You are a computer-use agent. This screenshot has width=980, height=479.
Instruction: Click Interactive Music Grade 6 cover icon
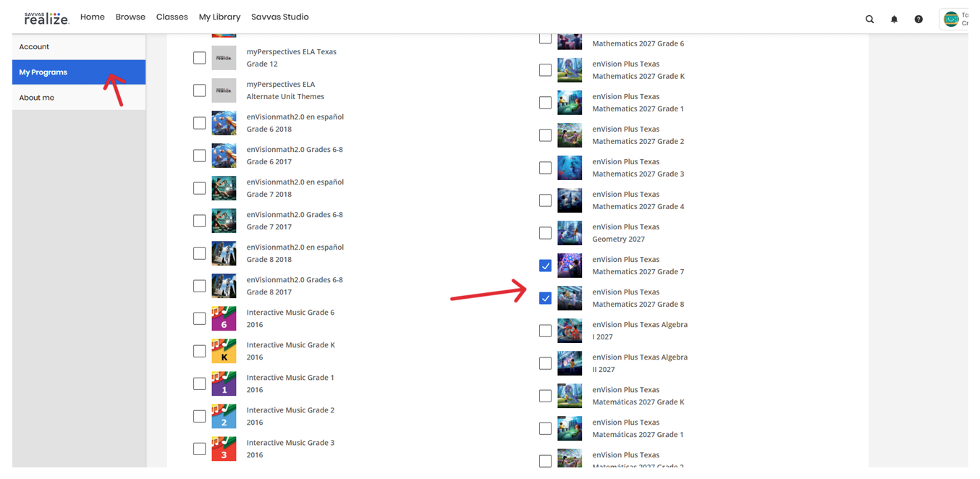(x=224, y=318)
